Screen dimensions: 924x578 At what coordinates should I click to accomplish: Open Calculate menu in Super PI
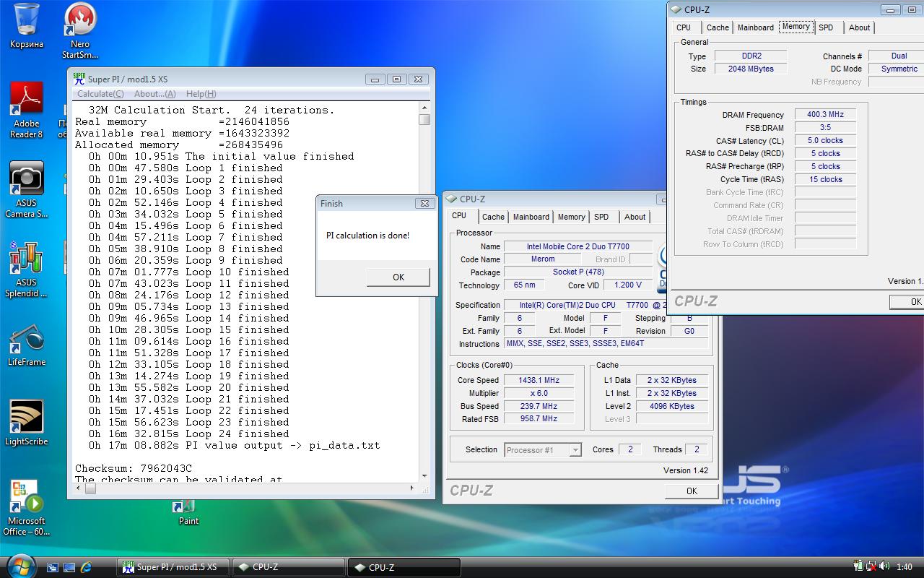tap(100, 94)
